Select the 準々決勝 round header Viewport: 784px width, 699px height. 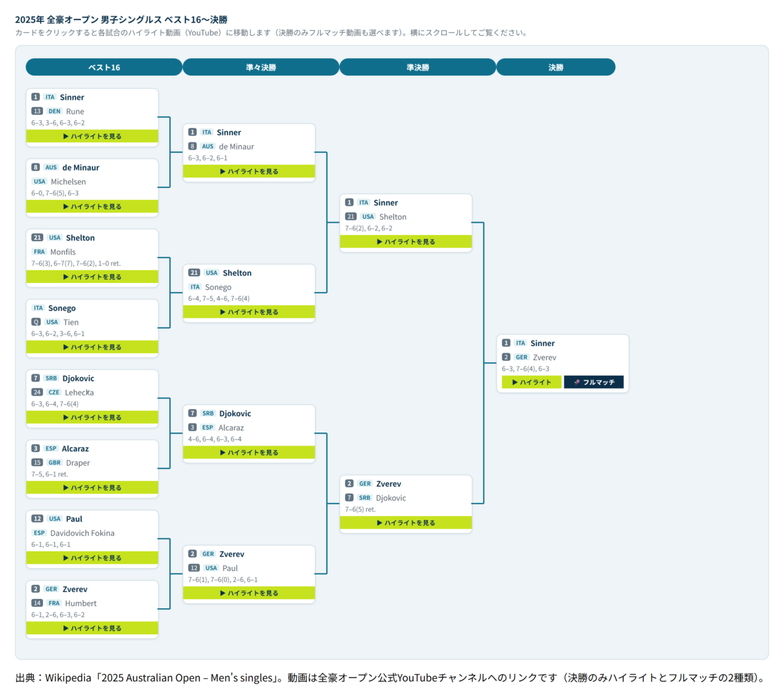point(261,67)
